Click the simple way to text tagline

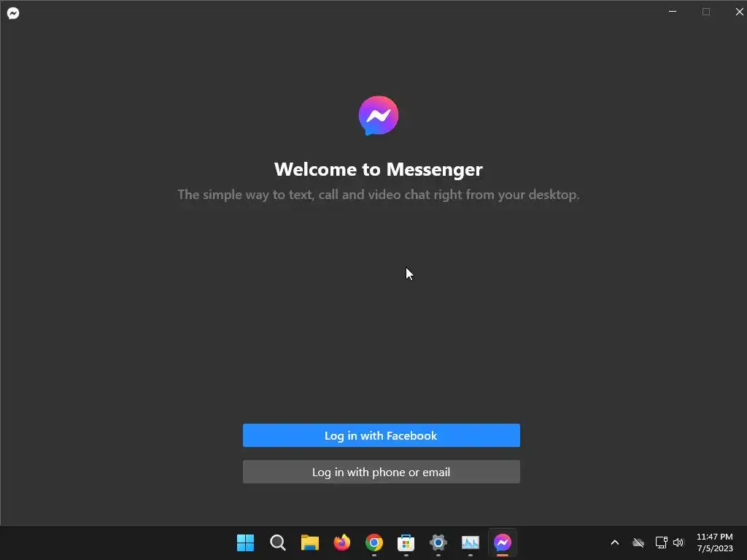(379, 194)
